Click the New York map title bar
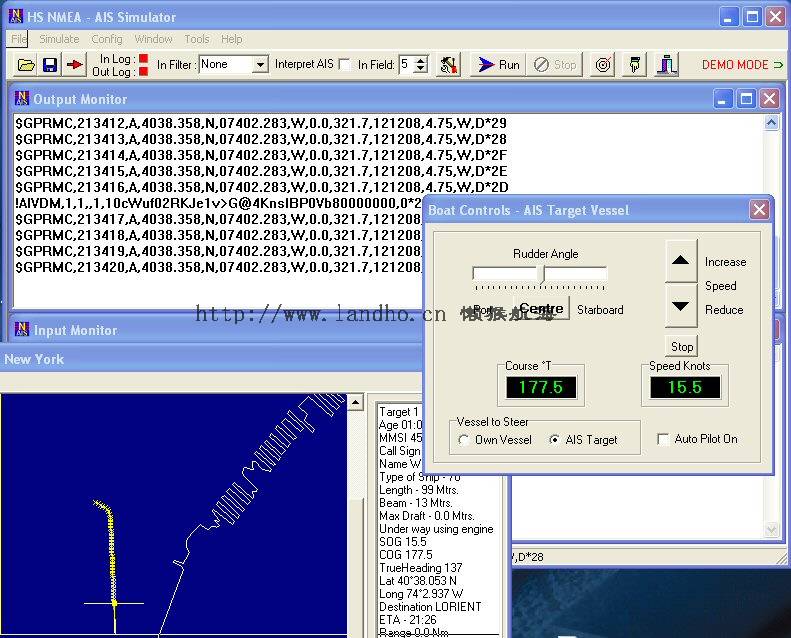The height and width of the screenshot is (638, 791). tap(211, 359)
